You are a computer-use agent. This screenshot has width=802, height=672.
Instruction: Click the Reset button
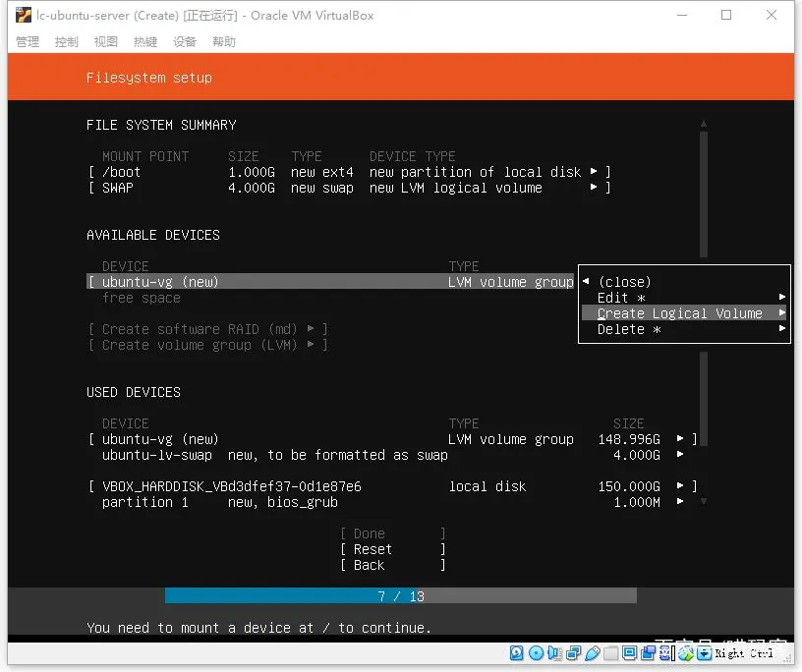tap(392, 549)
